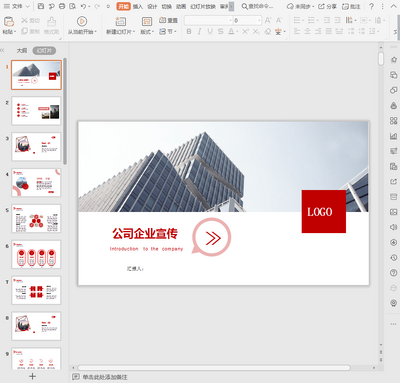Click the history clock icon in right sidebar

[x=394, y=257]
